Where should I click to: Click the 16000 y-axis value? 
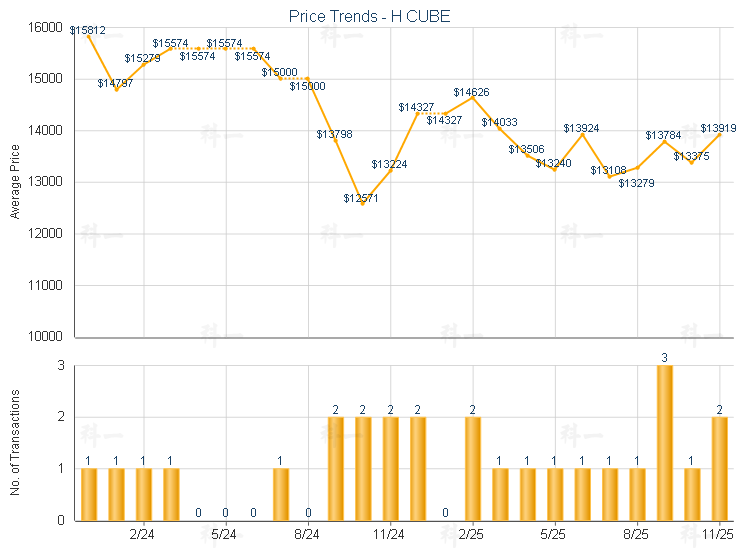coord(45,27)
